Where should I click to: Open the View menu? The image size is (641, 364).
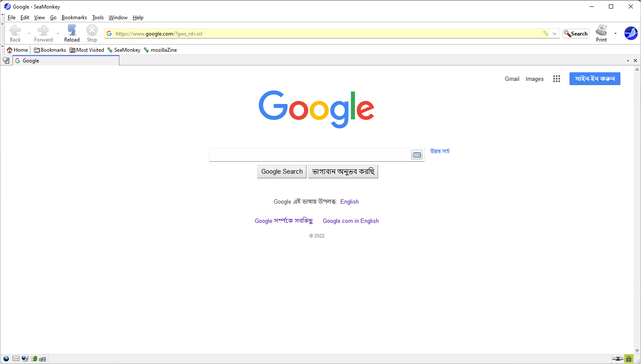39,18
